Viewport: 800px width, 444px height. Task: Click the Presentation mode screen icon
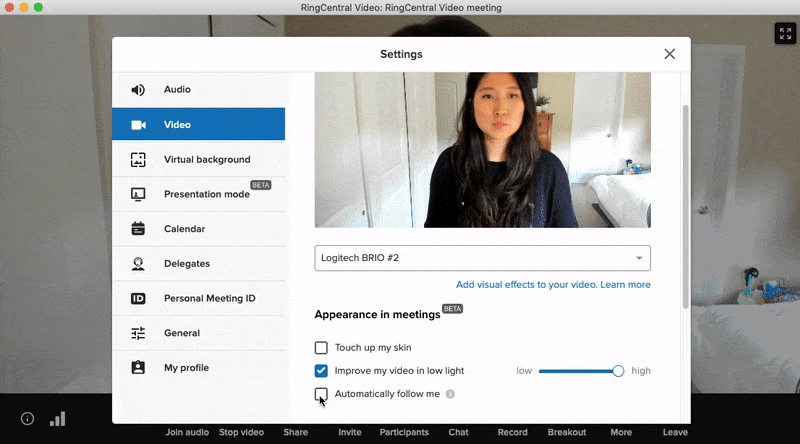tap(139, 194)
